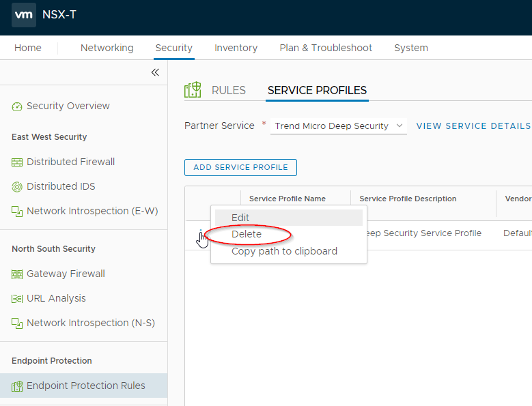Click the URL Analysis icon in sidebar
The width and height of the screenshot is (532, 406).
click(17, 299)
